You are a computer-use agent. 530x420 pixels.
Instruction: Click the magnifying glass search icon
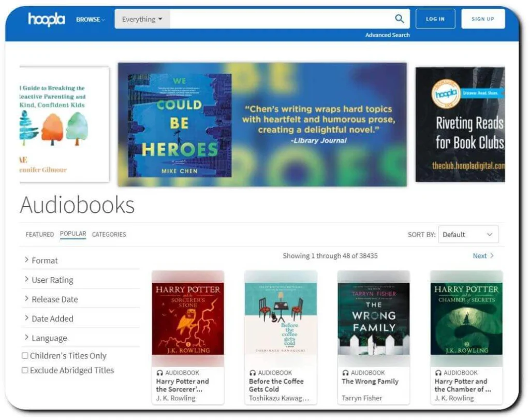(399, 19)
